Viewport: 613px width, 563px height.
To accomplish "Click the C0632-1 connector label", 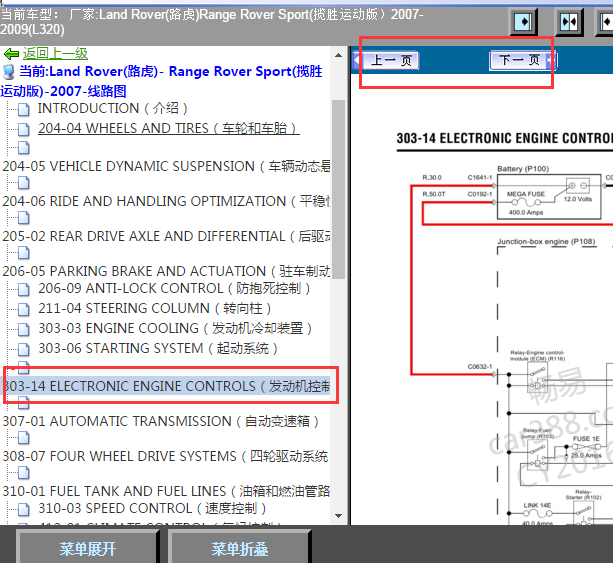I will click(x=480, y=366).
